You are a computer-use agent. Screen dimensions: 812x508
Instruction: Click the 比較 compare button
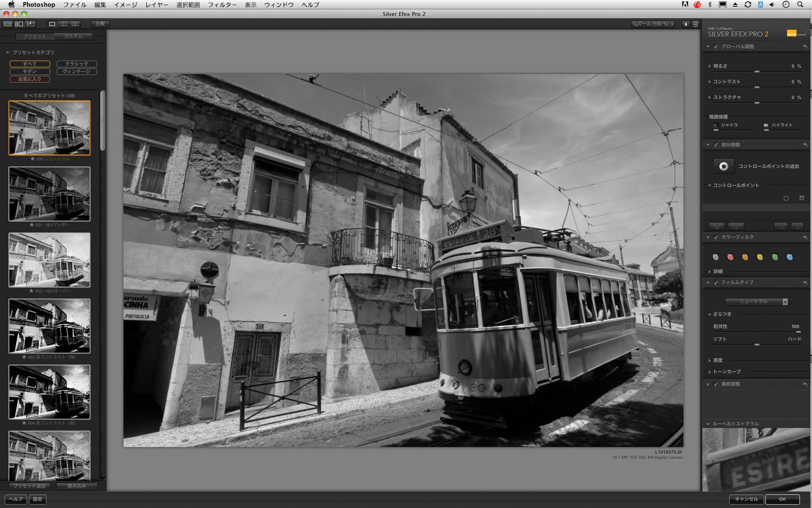point(101,24)
